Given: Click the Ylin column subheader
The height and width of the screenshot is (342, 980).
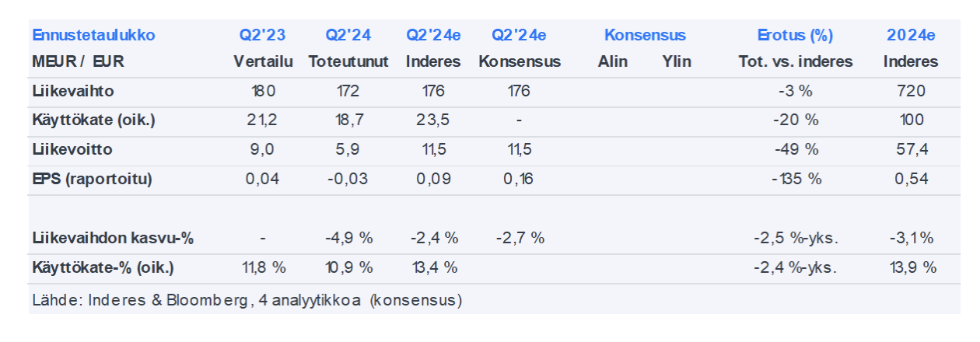Looking at the screenshot, I should click(677, 61).
